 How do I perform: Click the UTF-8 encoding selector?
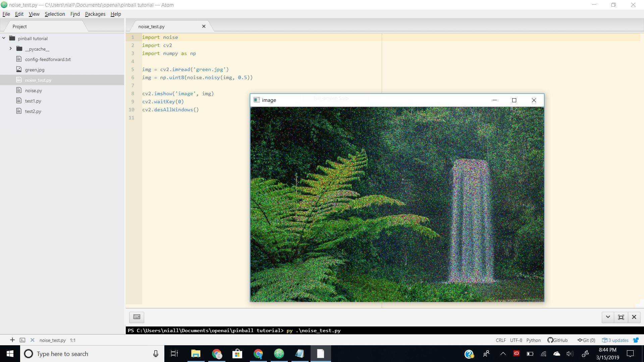tap(516, 340)
